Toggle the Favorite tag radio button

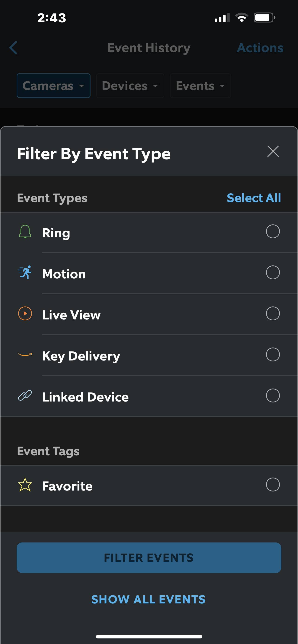[x=273, y=485]
